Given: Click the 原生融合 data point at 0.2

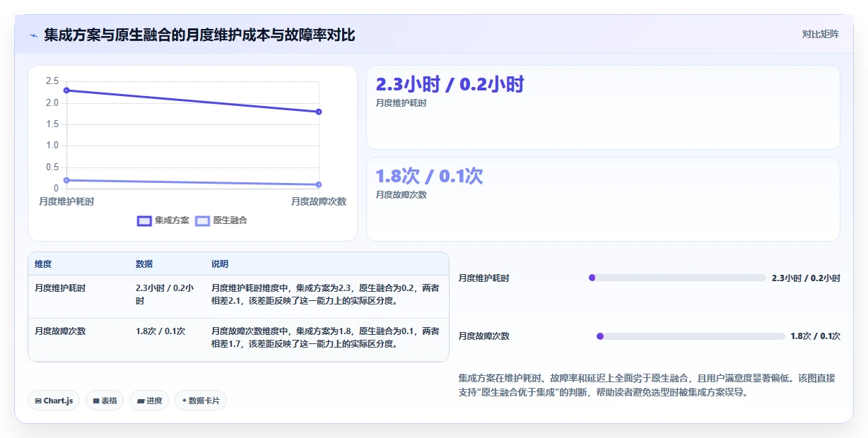Looking at the screenshot, I should (x=66, y=180).
